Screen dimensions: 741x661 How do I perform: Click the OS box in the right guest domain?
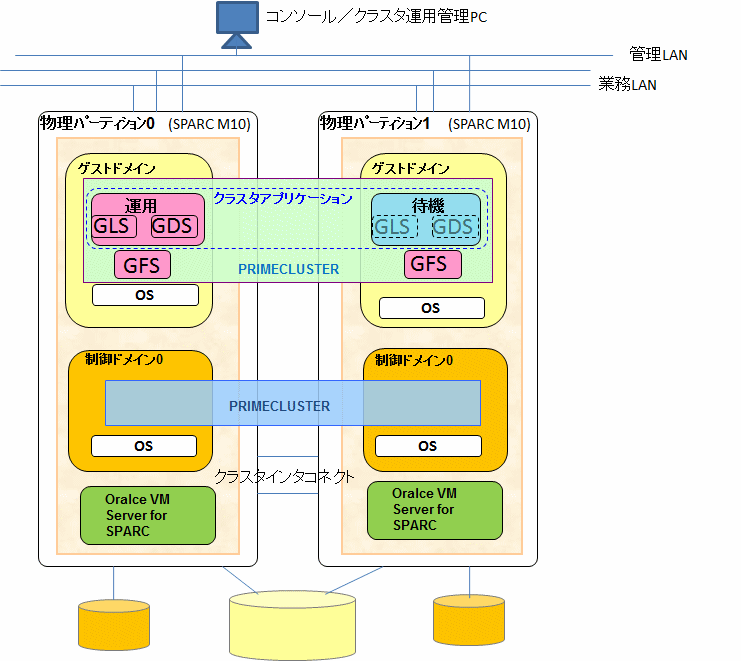(x=431, y=308)
